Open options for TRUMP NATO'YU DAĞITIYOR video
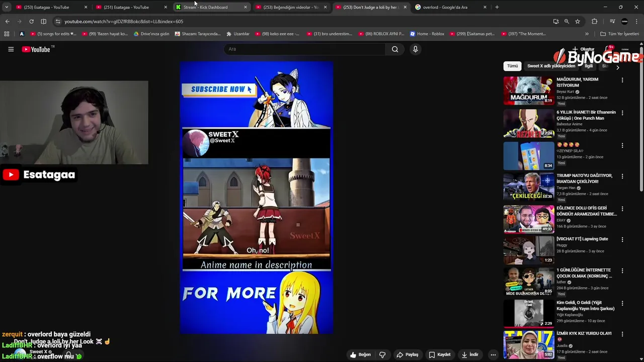Image resolution: width=644 pixels, height=362 pixels. 622,176
